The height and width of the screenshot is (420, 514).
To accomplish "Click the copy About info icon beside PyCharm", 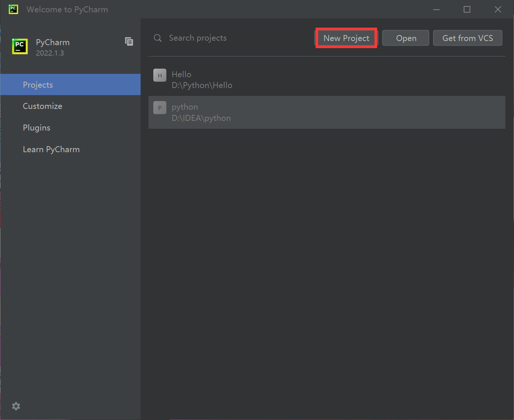I will coord(129,41).
